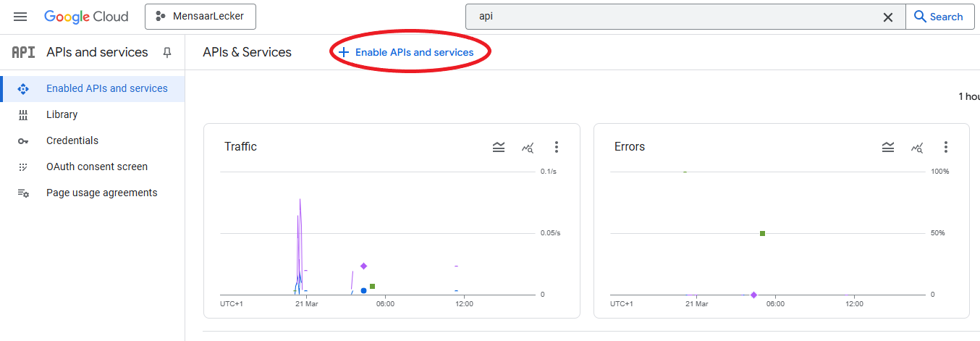
Task: Click the Traffic chart title
Action: [x=240, y=146]
